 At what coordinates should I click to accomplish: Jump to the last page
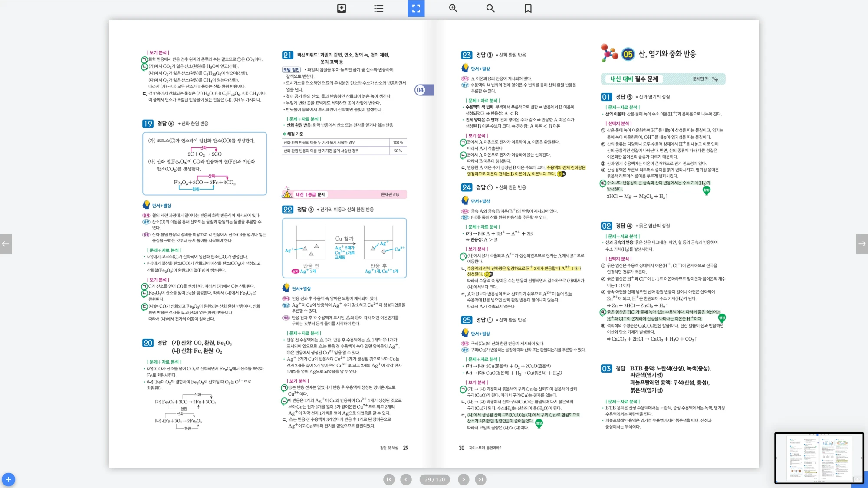coord(480,479)
